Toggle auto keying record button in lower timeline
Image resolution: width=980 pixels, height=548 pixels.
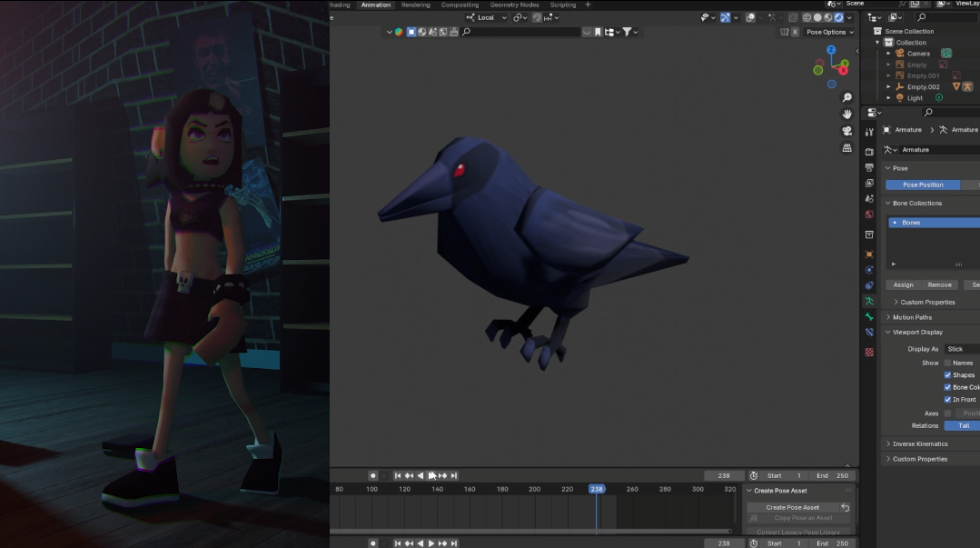(x=373, y=543)
